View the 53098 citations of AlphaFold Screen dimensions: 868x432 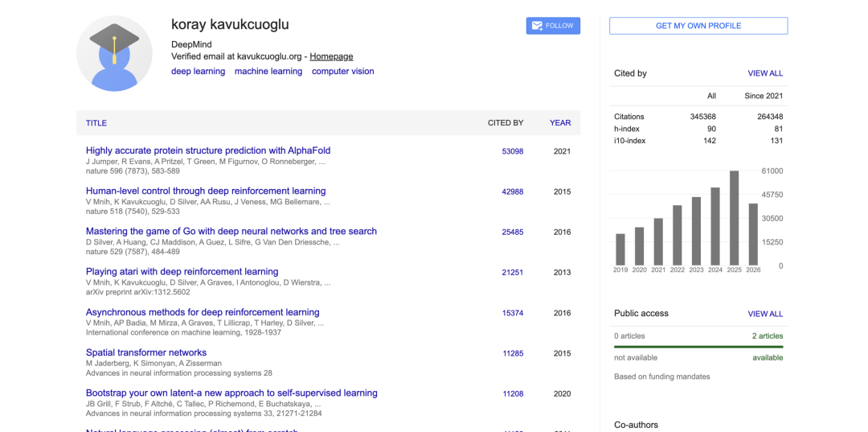click(513, 151)
